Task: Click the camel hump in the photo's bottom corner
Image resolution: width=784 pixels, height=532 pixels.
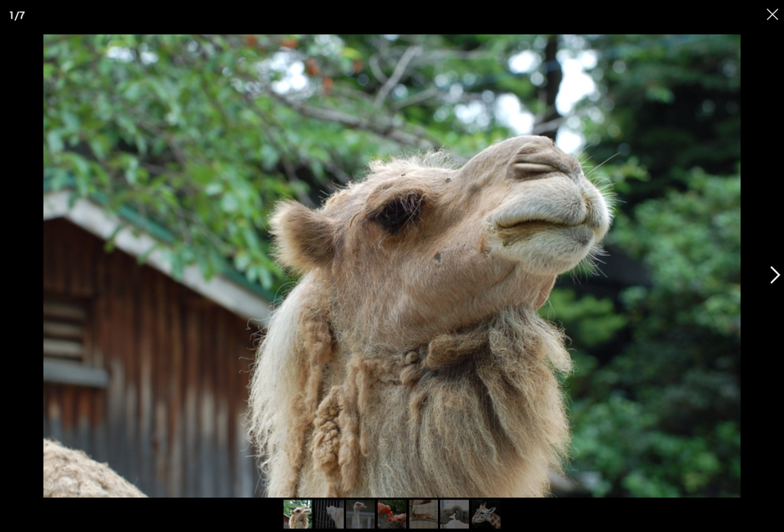Action: pos(83,474)
